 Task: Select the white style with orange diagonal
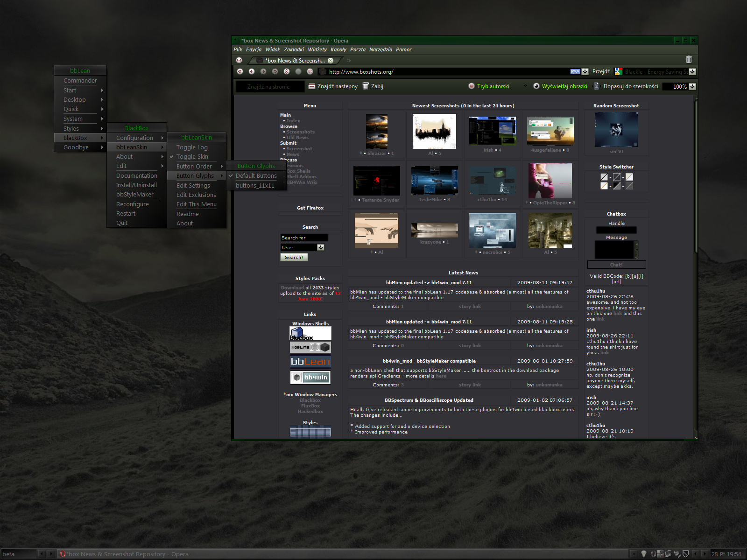(x=604, y=186)
